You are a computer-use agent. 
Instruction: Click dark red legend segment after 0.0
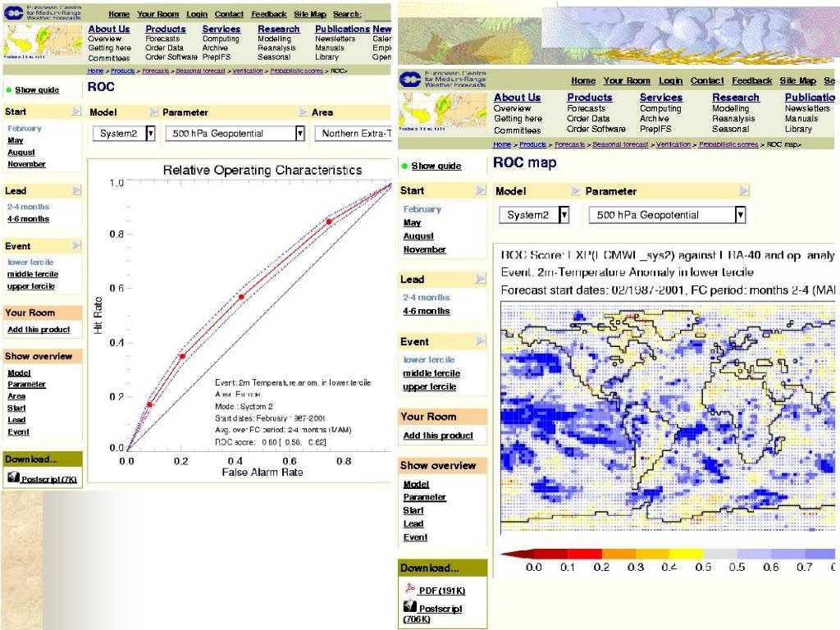coord(550,554)
